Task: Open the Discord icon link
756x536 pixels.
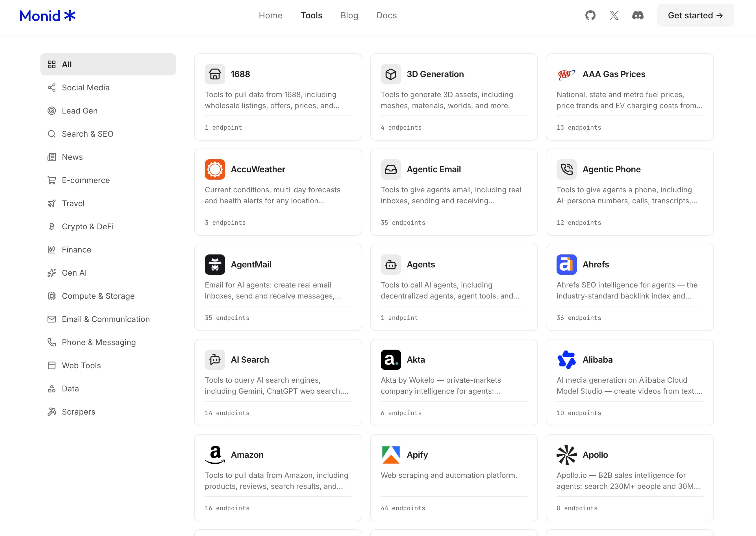Action: (x=638, y=15)
